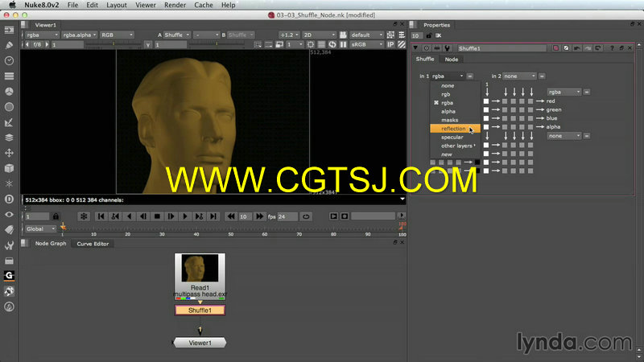This screenshot has height=362, width=644.
Task: Select the Node Graph tab
Action: coord(51,244)
